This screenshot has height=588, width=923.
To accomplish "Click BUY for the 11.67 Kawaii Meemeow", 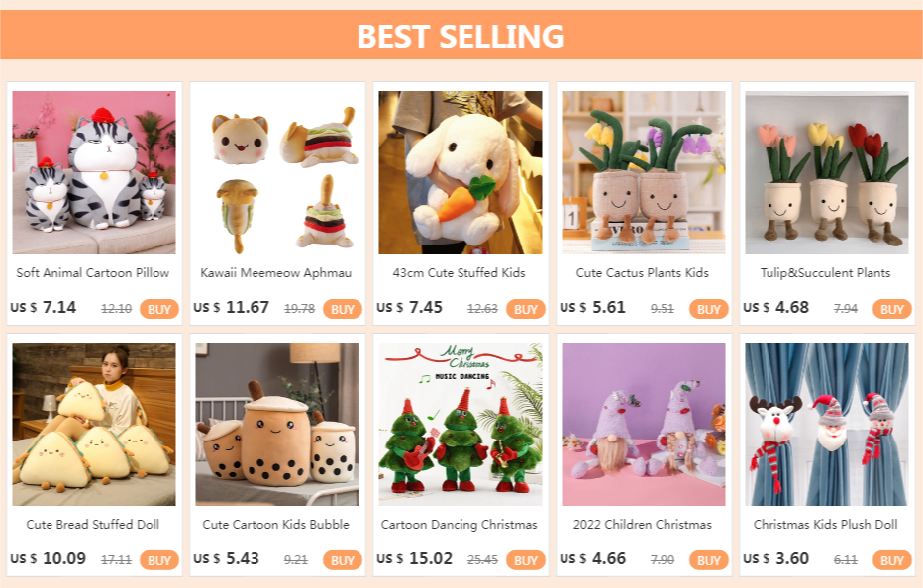I will click(343, 309).
